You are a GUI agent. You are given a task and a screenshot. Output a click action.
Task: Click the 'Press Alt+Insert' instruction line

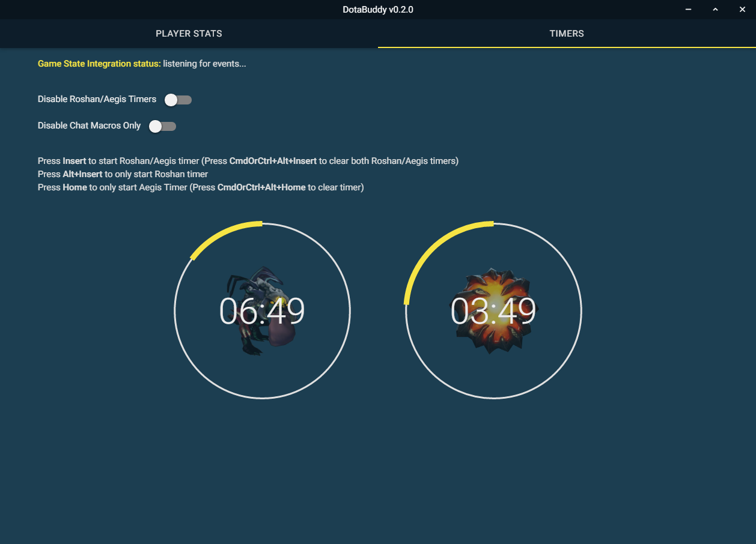click(x=123, y=174)
